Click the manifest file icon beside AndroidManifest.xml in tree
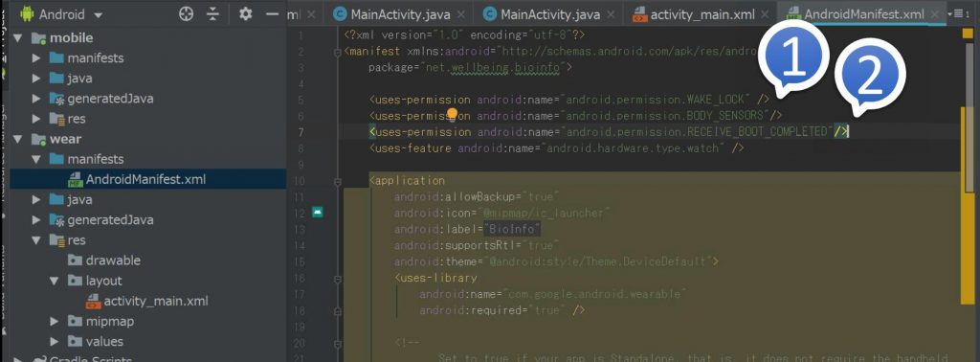 pyautogui.click(x=75, y=179)
